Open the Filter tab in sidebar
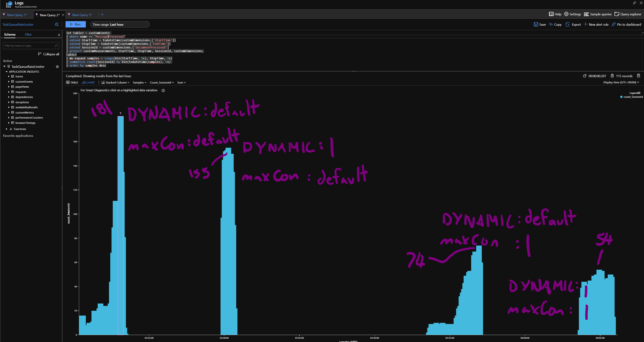644x342 pixels. [28, 35]
